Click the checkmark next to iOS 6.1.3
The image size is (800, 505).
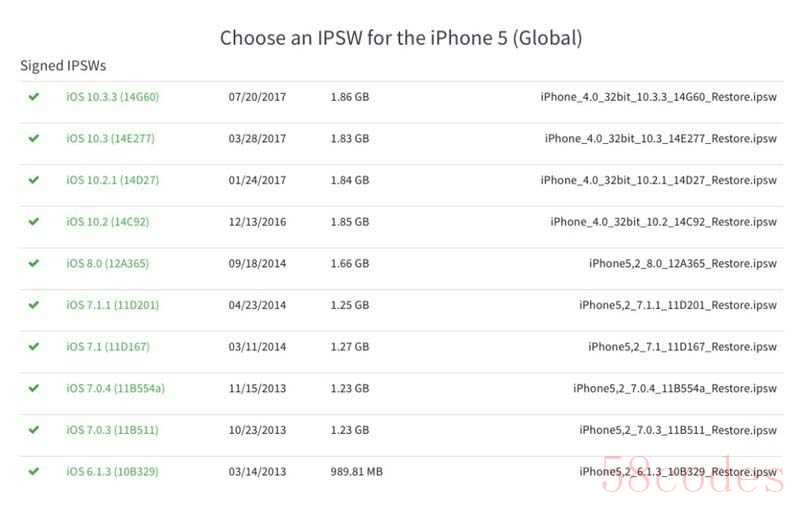34,471
